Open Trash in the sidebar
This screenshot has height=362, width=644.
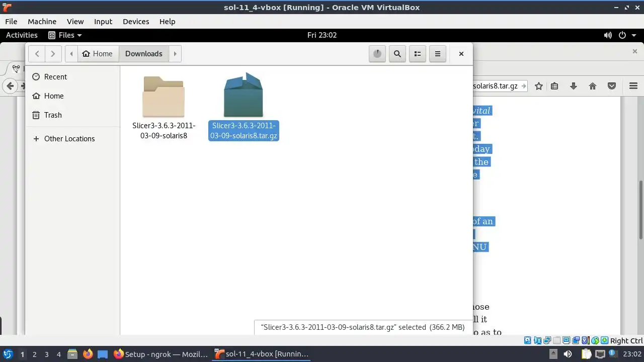click(x=73, y=115)
